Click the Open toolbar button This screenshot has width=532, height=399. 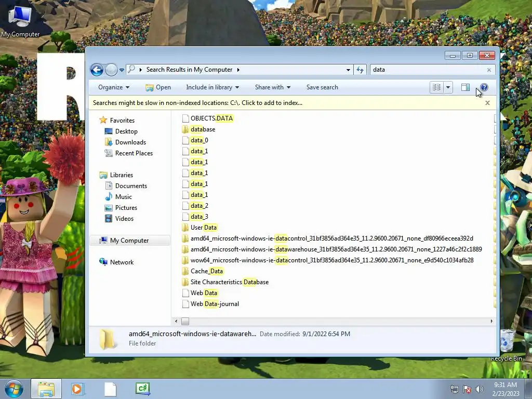pyautogui.click(x=158, y=87)
